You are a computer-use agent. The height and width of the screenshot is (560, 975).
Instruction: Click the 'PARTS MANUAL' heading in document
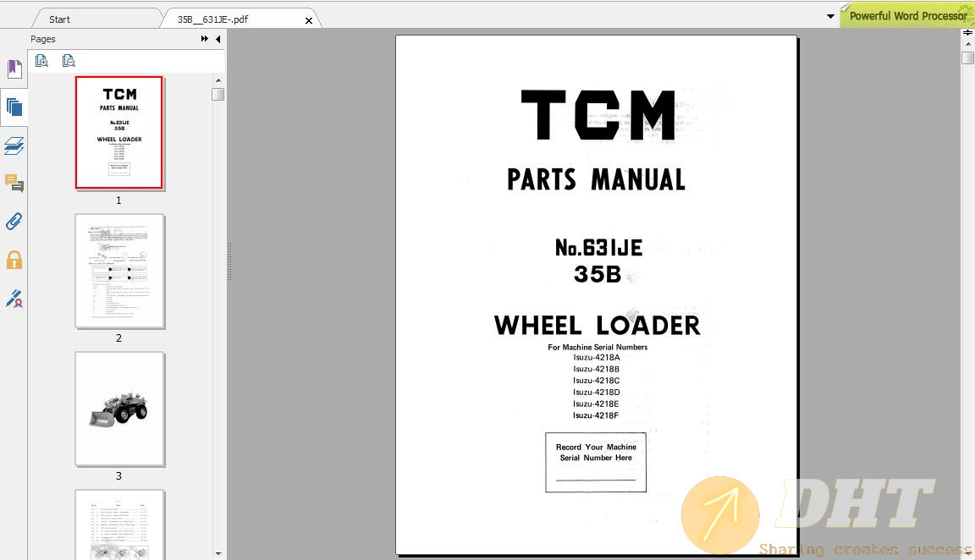596,179
